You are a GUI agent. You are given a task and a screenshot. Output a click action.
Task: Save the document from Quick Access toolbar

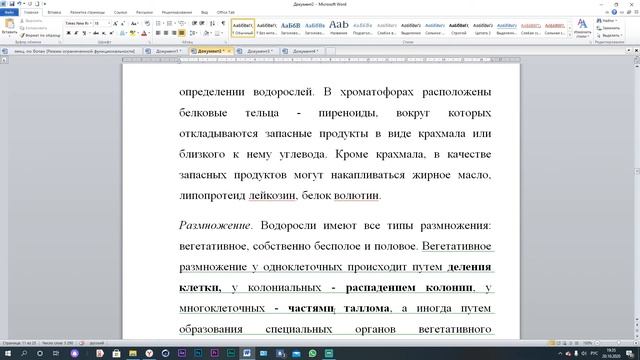11,4
